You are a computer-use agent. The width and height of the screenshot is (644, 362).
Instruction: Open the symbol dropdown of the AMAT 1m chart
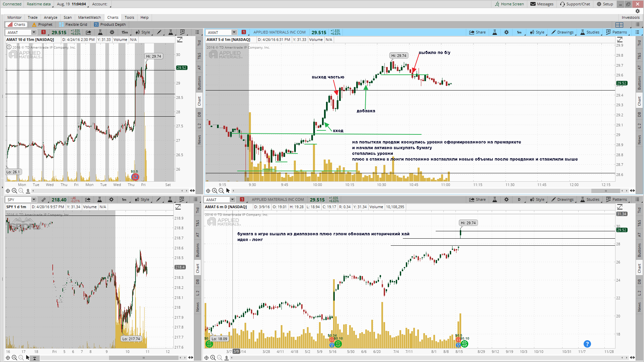[234, 32]
